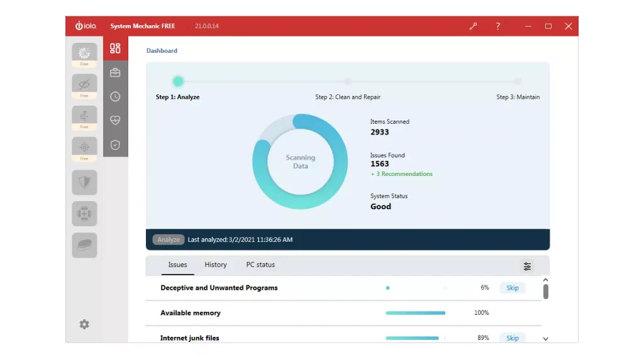Maximize the System Mechanic window

pos(548,26)
